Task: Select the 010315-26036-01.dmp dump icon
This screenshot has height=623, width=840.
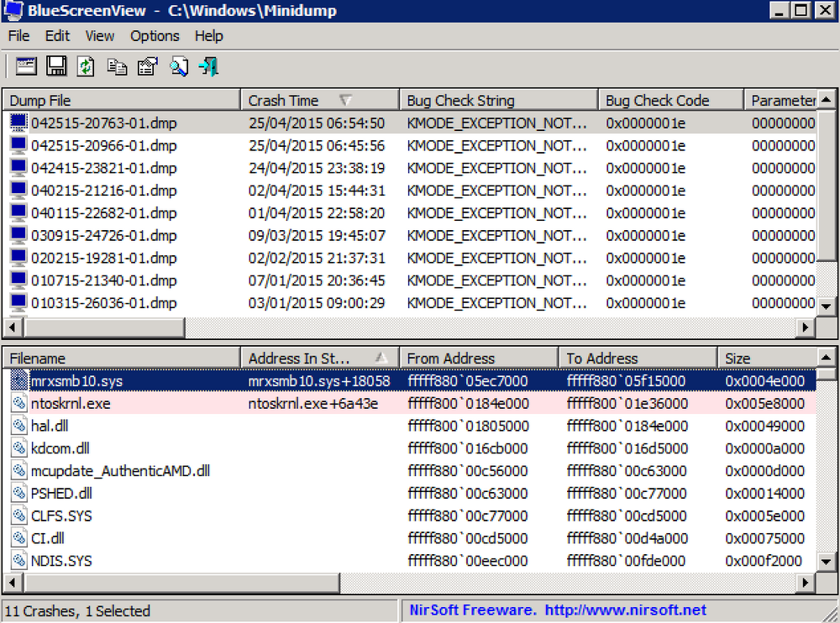Action: pyautogui.click(x=18, y=302)
